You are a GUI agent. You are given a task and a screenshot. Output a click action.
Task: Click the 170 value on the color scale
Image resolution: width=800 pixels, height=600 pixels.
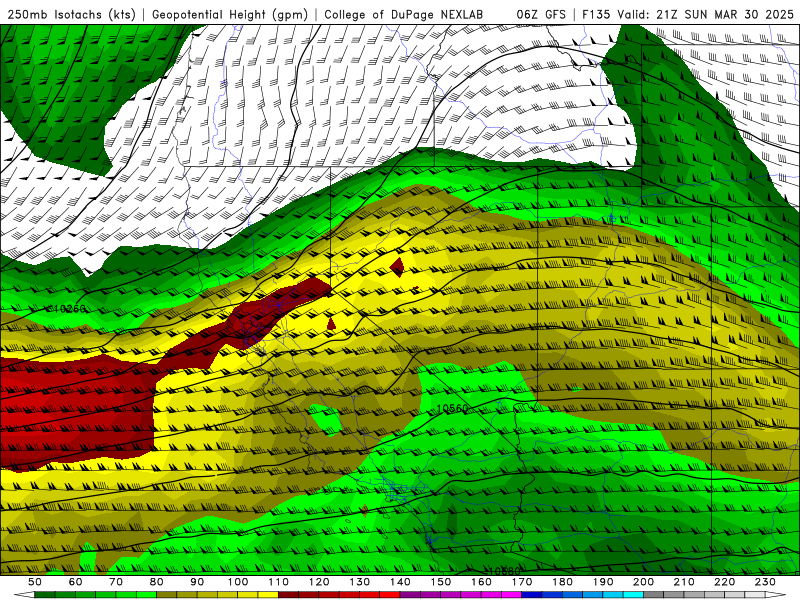point(522,582)
